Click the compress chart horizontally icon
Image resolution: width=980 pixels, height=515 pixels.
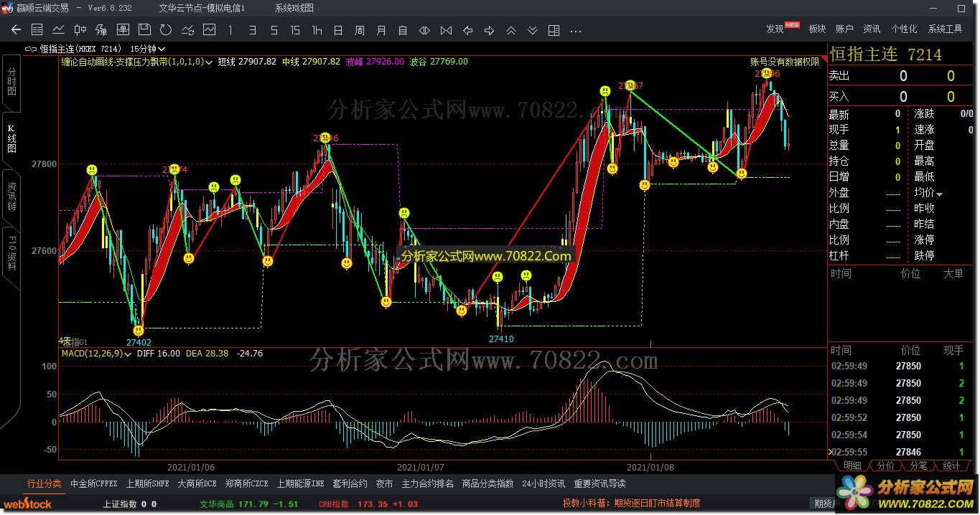click(x=446, y=30)
